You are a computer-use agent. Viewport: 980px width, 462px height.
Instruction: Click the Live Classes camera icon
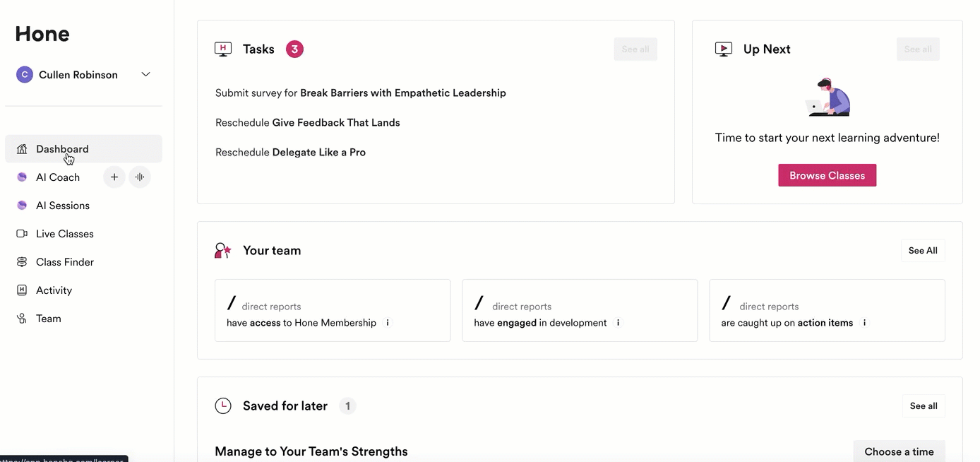(22, 234)
